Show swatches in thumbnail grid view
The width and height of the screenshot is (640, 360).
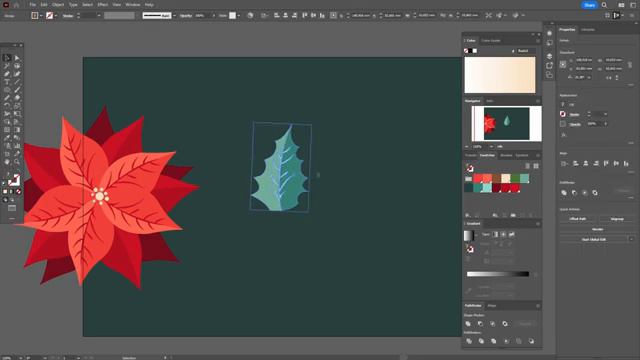pos(536,166)
